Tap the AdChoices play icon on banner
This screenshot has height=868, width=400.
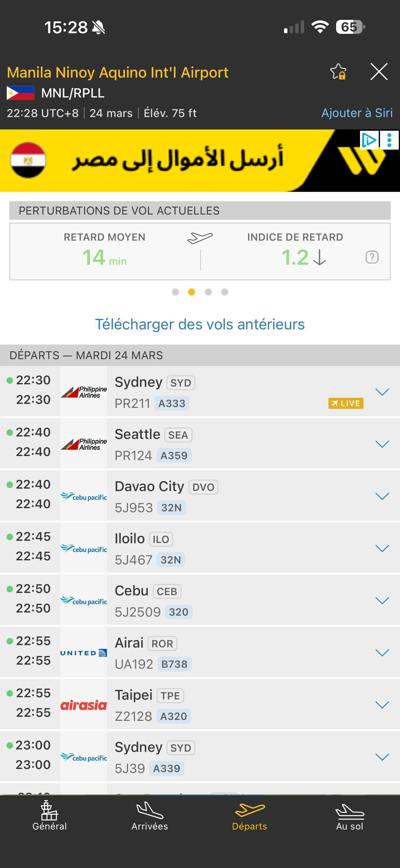pyautogui.click(x=369, y=140)
